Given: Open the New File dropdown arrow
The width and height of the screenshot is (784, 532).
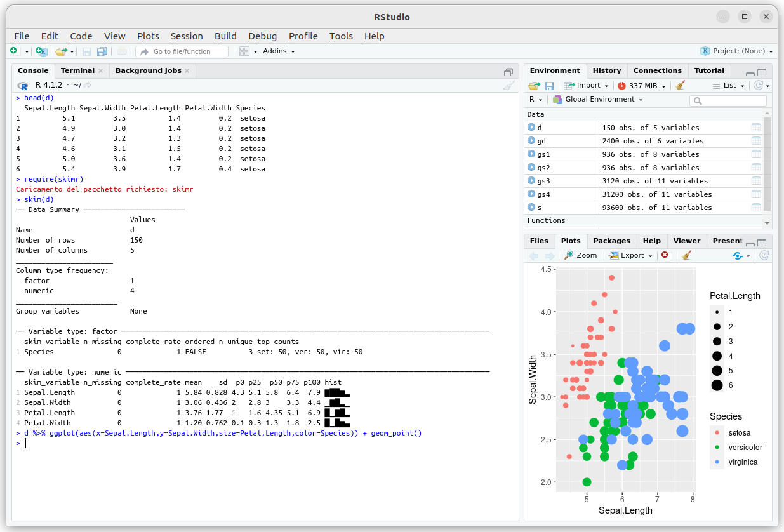Looking at the screenshot, I should click(27, 51).
